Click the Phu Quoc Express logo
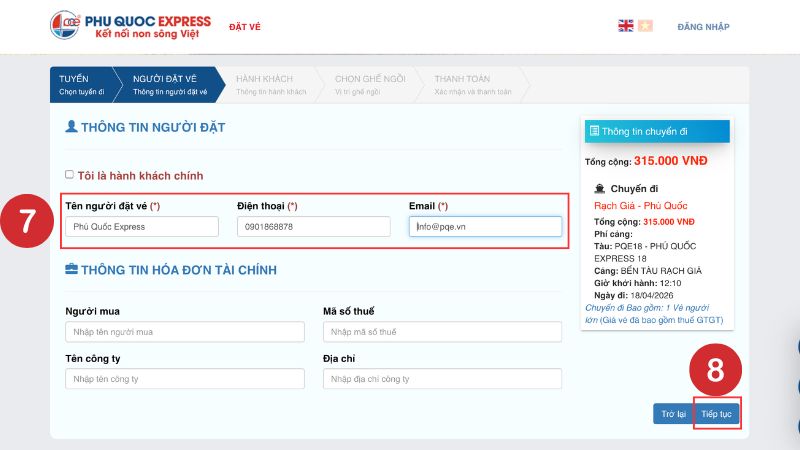This screenshot has height=450, width=800. [130, 26]
